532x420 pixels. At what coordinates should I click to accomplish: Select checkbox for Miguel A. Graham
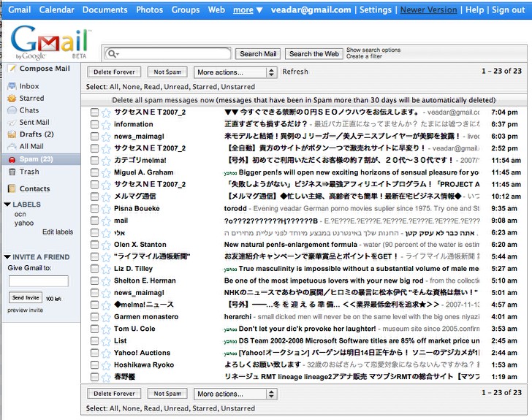pos(95,172)
